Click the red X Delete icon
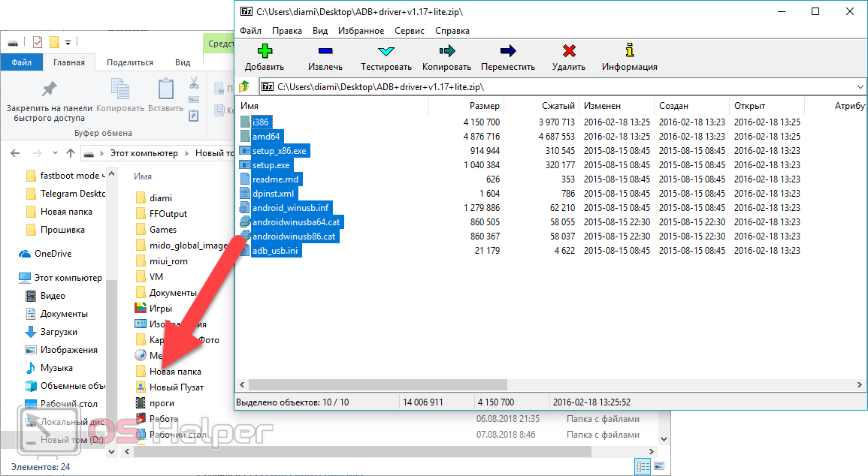The image size is (868, 476). click(569, 51)
